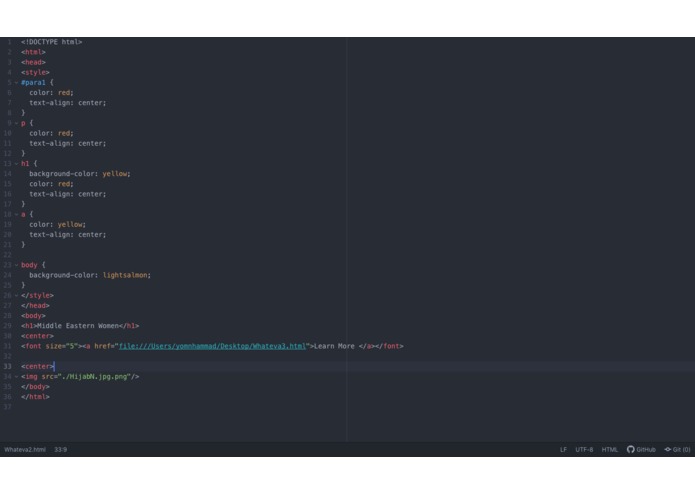Select line number 1 in gutter
Viewport: 695px width, 494px height.
tap(9, 42)
